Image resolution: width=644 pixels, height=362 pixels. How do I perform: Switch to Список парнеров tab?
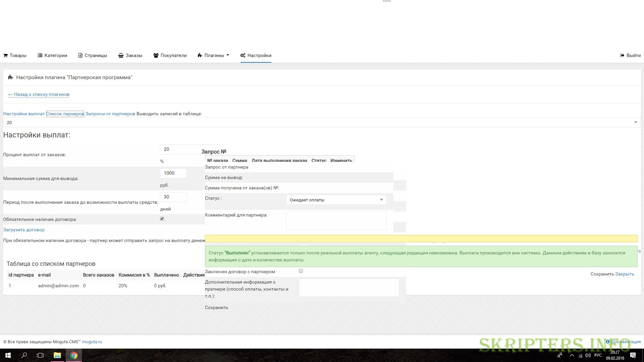pos(65,114)
